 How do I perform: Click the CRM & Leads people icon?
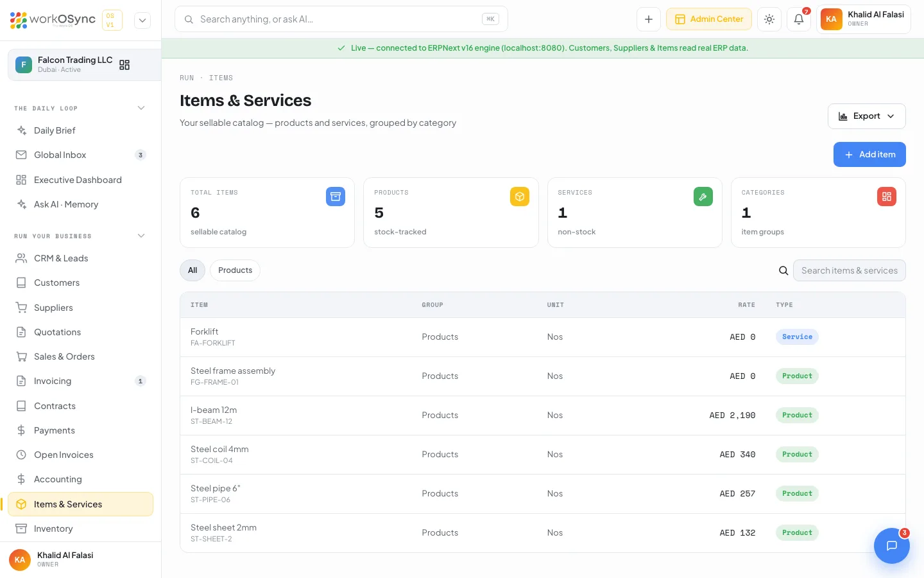(x=21, y=258)
